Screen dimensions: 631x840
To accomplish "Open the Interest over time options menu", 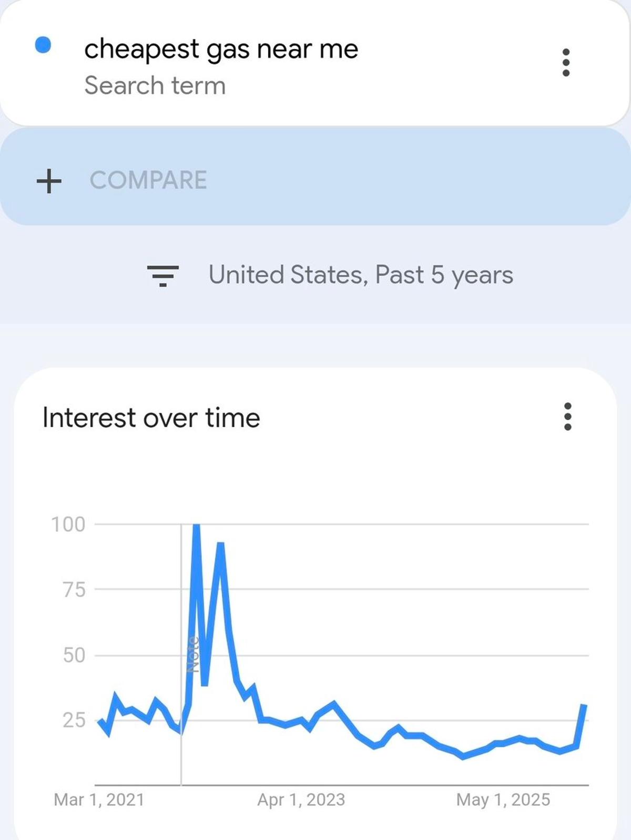I will point(567,417).
